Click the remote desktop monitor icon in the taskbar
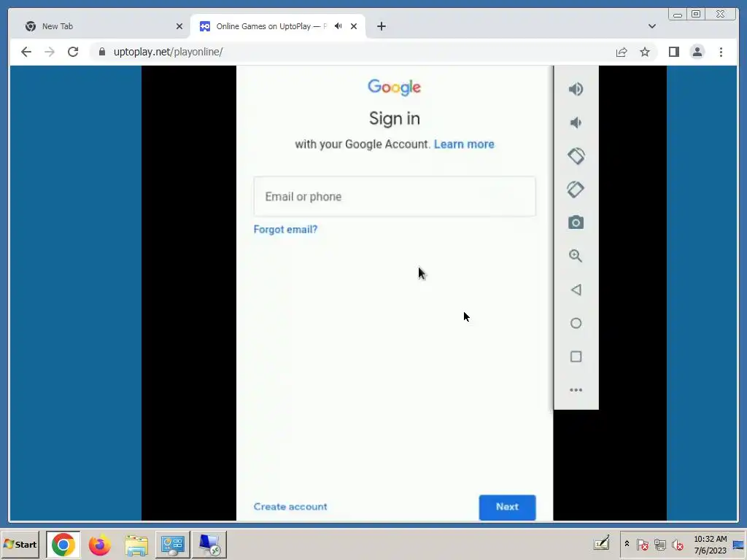 (x=209, y=545)
